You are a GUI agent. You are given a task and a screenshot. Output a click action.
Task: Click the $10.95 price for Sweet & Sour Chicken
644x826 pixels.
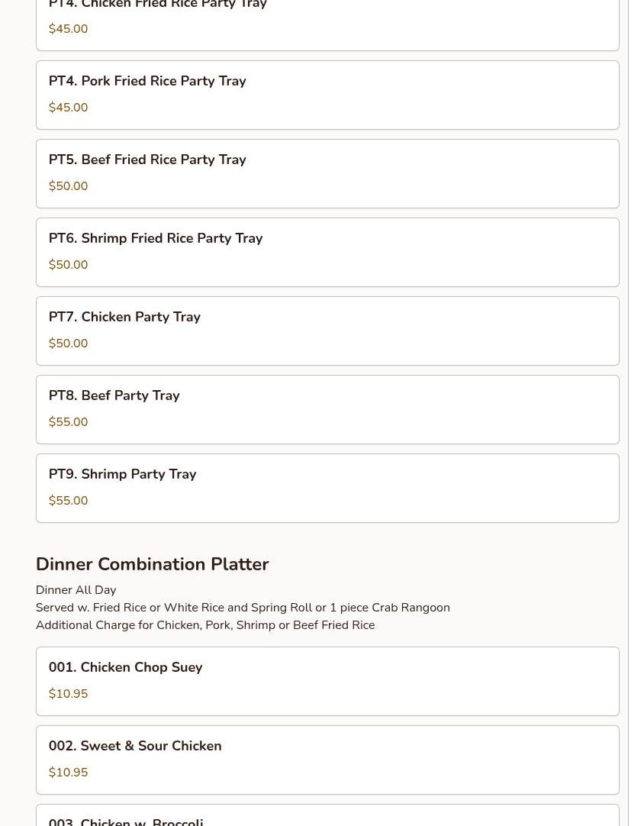(68, 773)
